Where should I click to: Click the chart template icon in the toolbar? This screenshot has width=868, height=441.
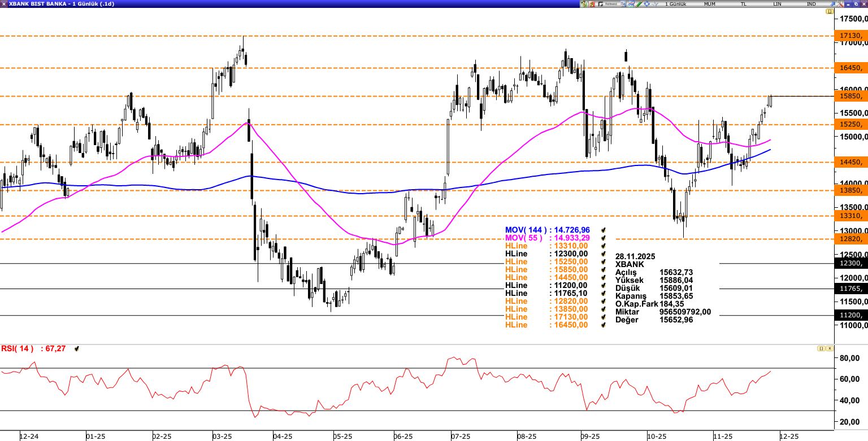[630, 3]
